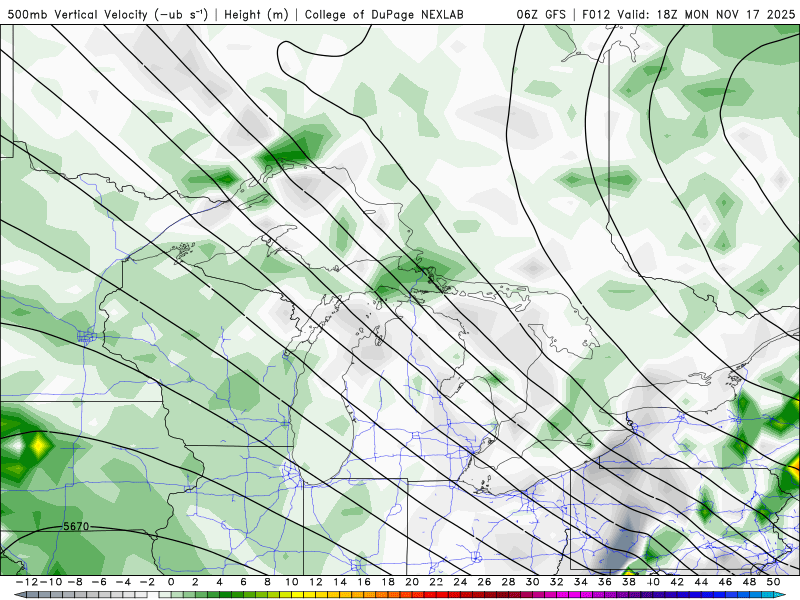Click the '36' color scale label
This screenshot has height=600, width=800.
tap(605, 582)
